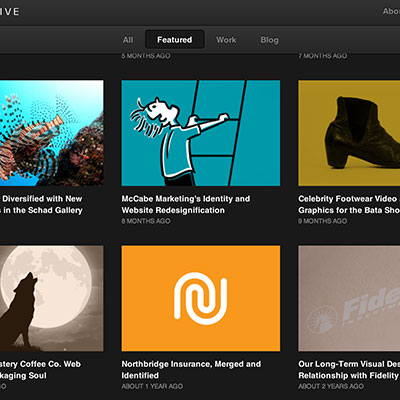Click '9 MONTHS AGO' under footwear article

point(323,221)
